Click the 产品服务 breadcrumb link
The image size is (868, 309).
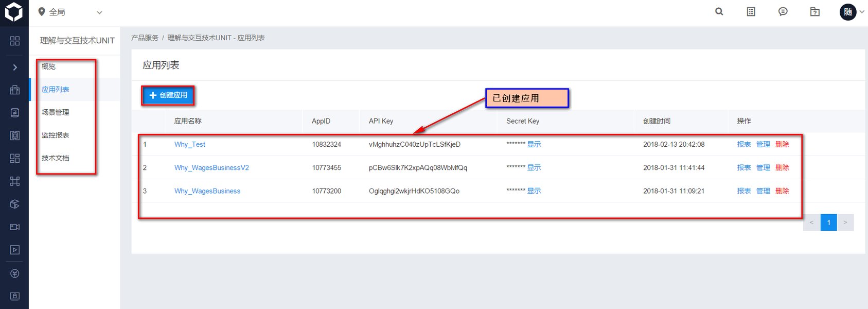point(145,38)
